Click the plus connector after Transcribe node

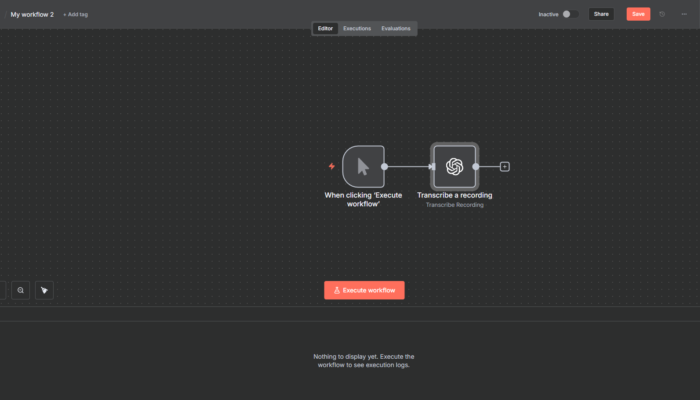coord(505,167)
